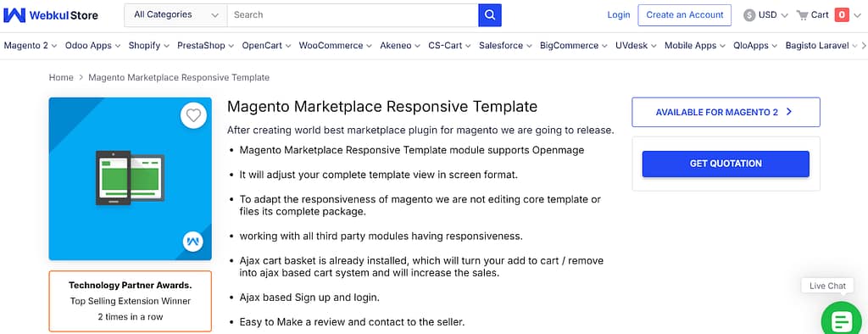Open the Mobile Apps menu
Viewport: 868px width, 334px height.
pyautogui.click(x=695, y=46)
